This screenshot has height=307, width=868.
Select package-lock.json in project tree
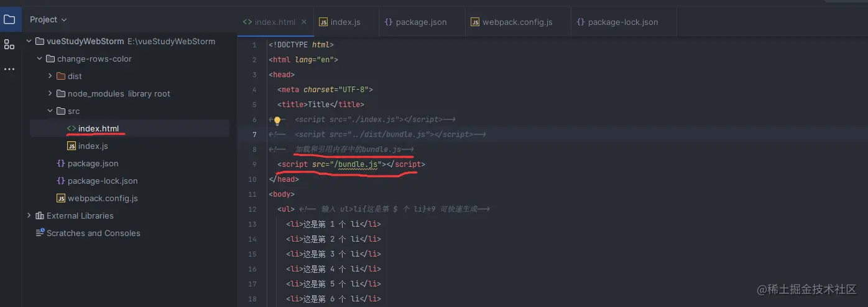coord(103,181)
